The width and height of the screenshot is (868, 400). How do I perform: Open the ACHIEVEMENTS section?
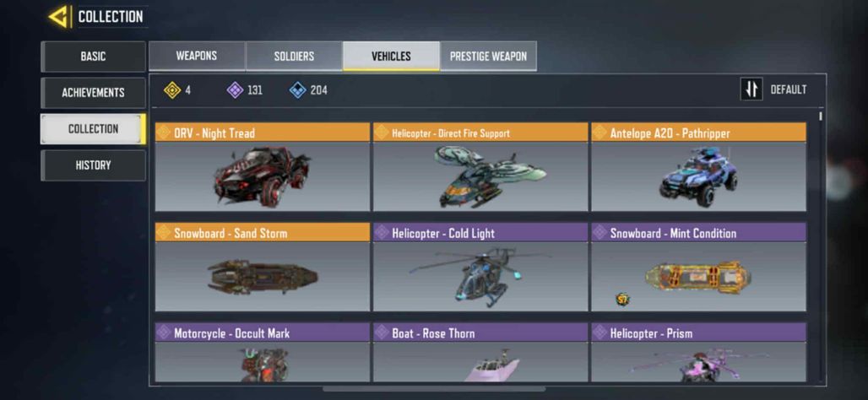point(93,92)
